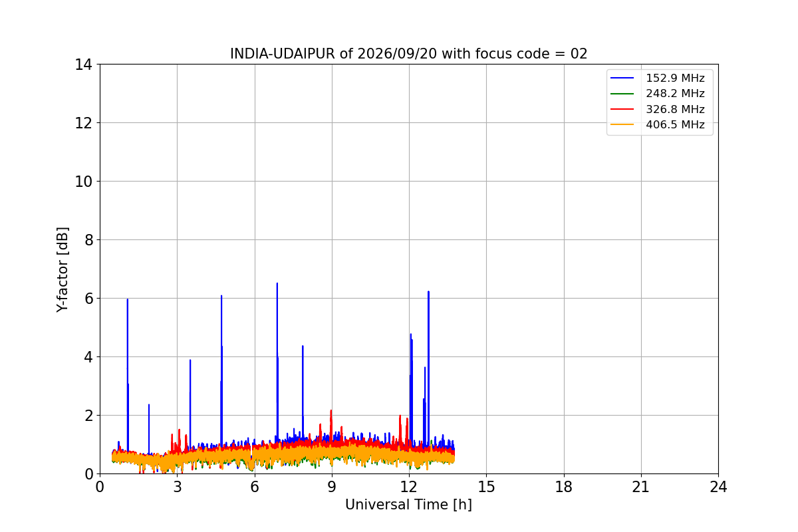Select the 406.5 MHz legend label
The height and width of the screenshot is (532, 798).
click(675, 124)
